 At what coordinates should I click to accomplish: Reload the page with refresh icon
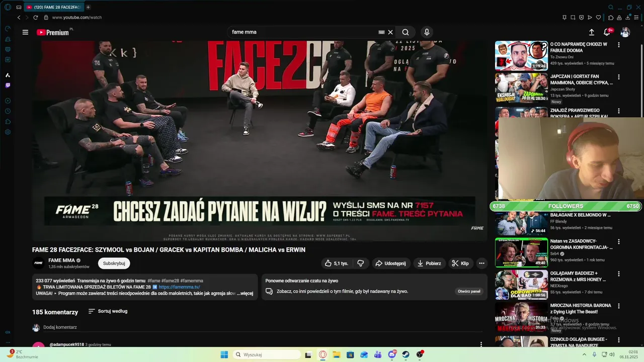(35, 17)
